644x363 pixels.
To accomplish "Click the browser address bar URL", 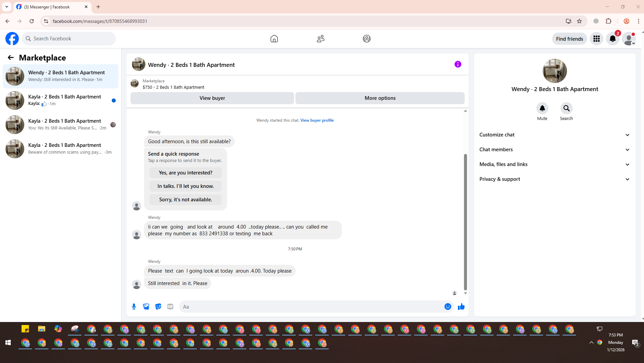I will 100,21.
